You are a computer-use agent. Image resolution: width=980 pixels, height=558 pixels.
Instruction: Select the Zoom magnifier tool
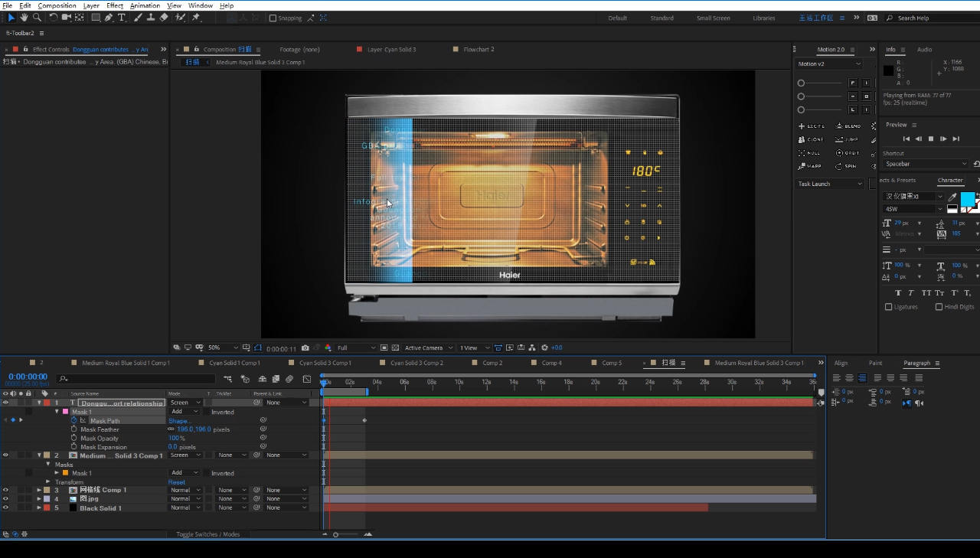point(37,18)
